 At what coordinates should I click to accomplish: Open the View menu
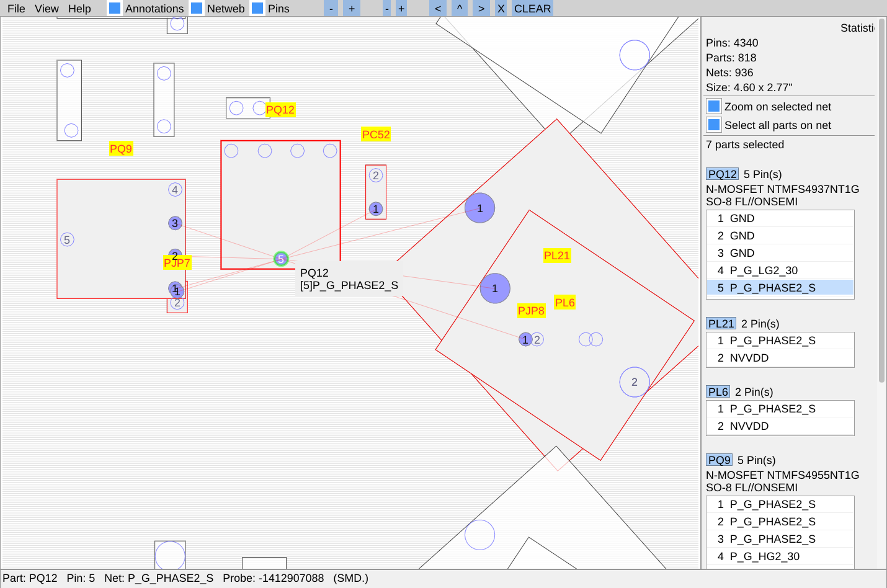point(47,9)
